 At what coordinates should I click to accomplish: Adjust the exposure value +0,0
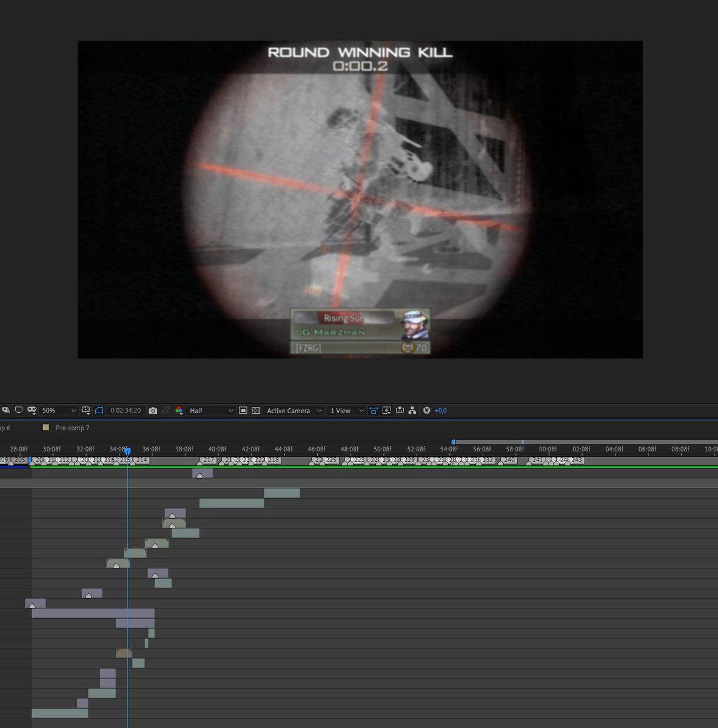click(440, 411)
